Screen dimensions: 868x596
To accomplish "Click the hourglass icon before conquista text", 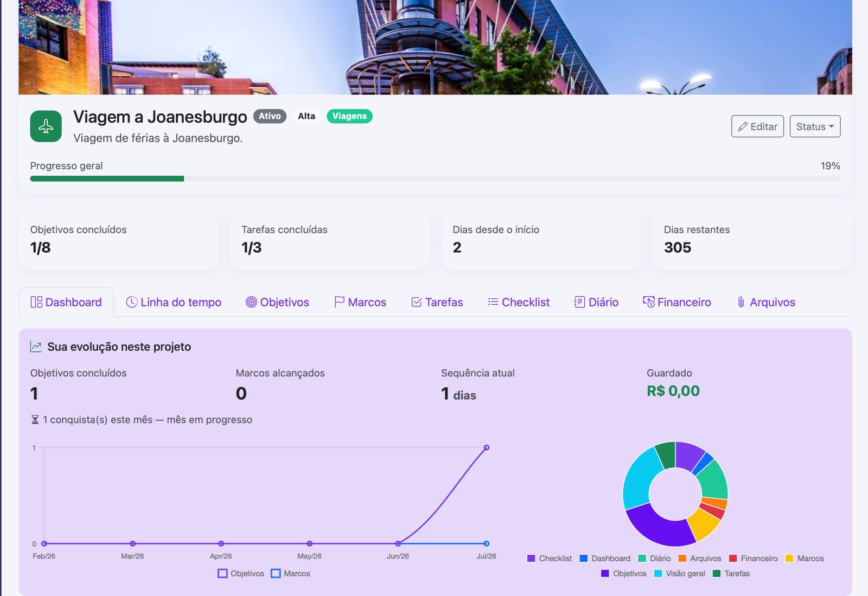I will point(35,420).
